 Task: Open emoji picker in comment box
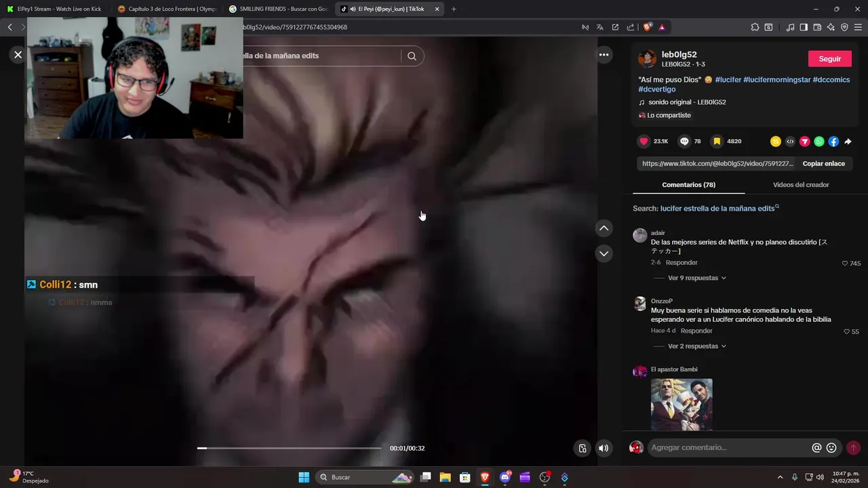(x=831, y=448)
